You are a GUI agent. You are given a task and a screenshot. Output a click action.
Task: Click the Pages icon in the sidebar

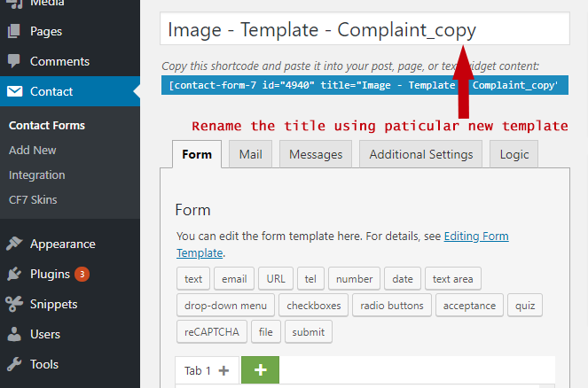[14, 32]
